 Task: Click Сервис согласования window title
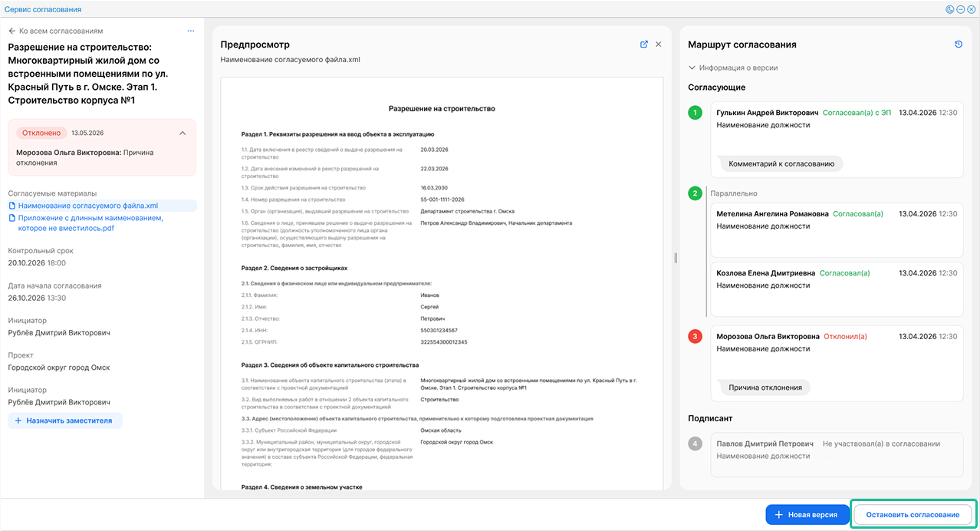click(43, 9)
